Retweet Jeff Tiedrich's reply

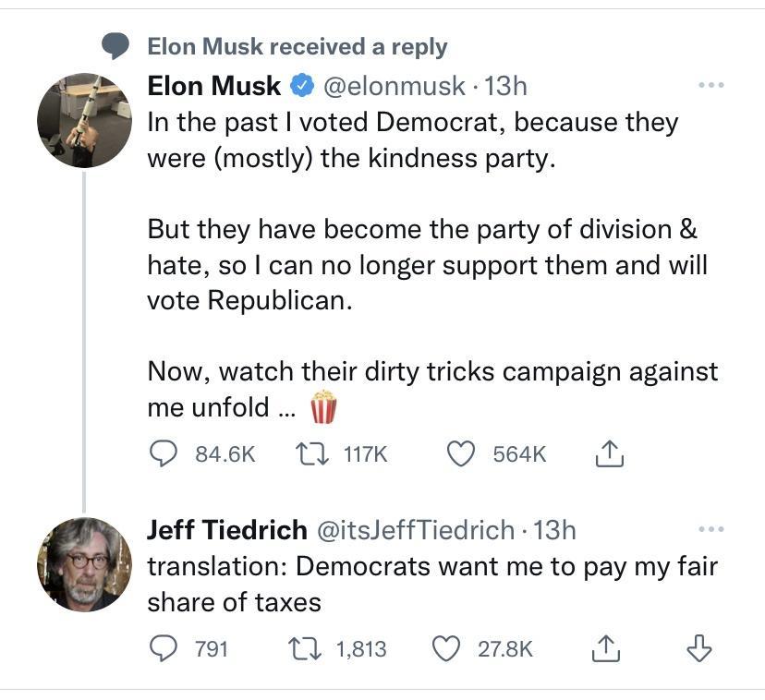pyautogui.click(x=305, y=648)
